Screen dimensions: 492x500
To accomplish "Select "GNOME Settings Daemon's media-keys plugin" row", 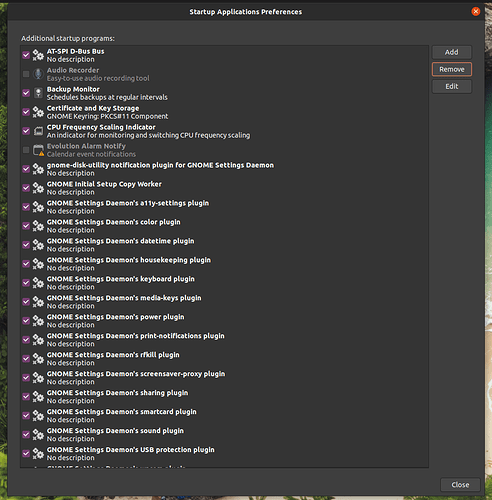I will pyautogui.click(x=224, y=302).
